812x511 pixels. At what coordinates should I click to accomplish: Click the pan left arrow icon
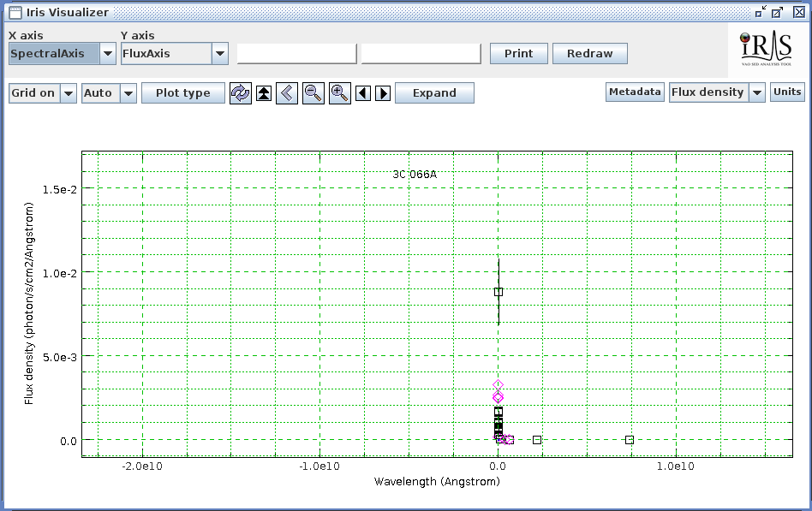(x=363, y=93)
